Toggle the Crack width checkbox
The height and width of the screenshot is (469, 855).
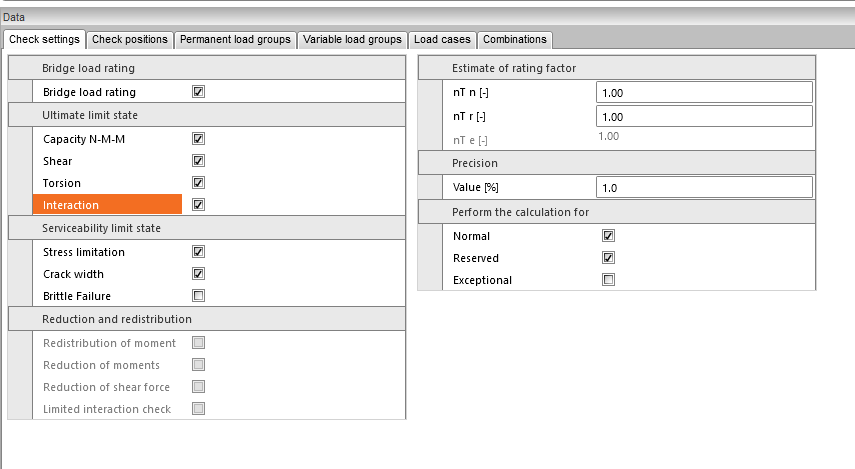tap(198, 274)
